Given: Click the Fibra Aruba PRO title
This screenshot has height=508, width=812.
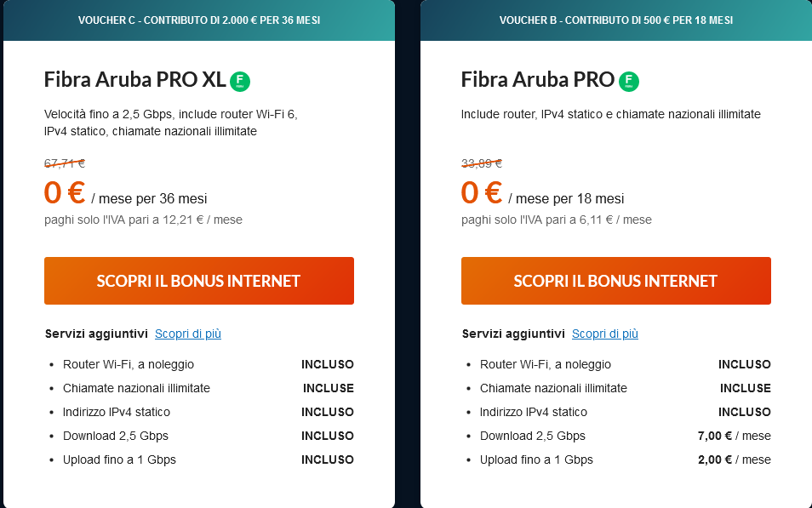Looking at the screenshot, I should coord(538,80).
